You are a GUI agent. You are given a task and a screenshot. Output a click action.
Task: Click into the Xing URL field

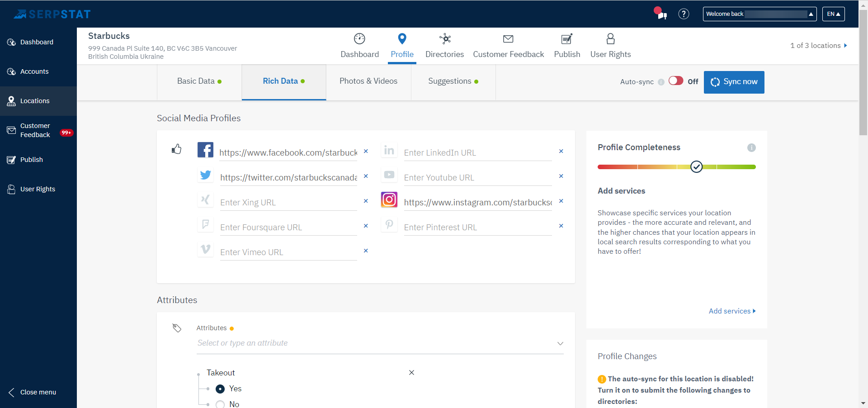[x=288, y=202]
